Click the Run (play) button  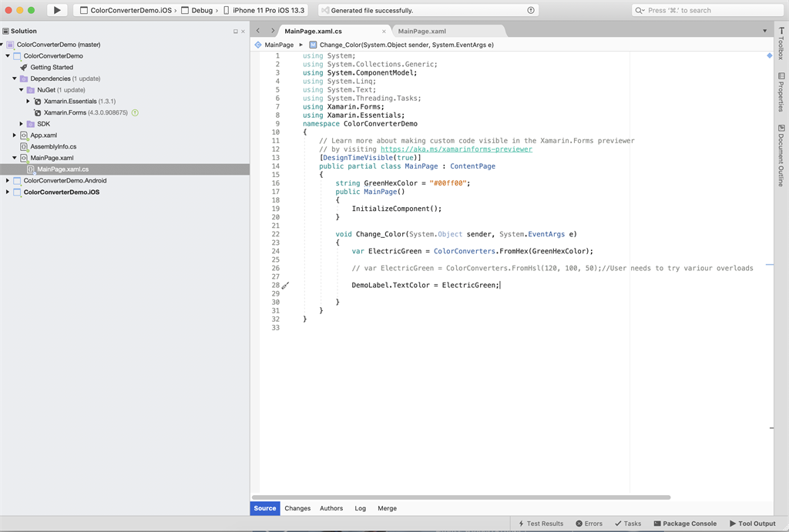coord(57,10)
